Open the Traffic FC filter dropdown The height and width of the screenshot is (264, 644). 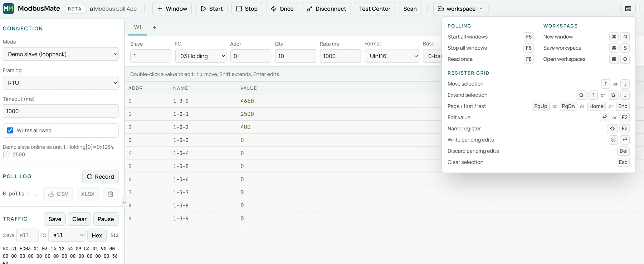[x=67, y=235]
